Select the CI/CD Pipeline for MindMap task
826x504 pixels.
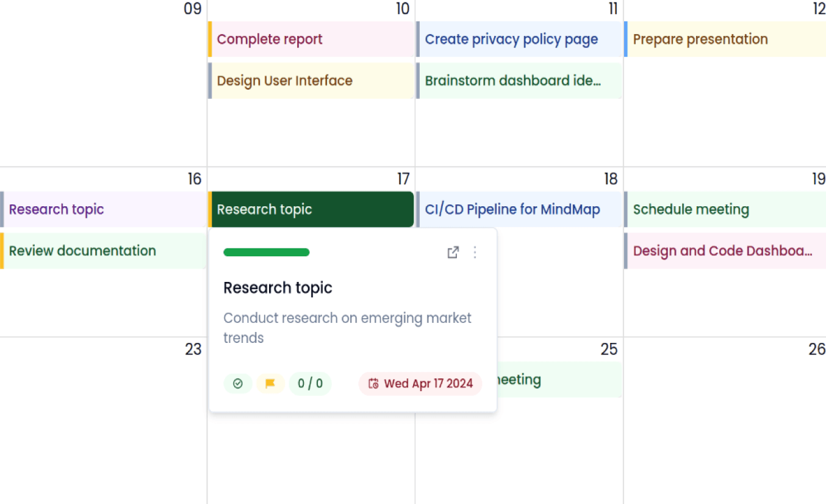(511, 209)
